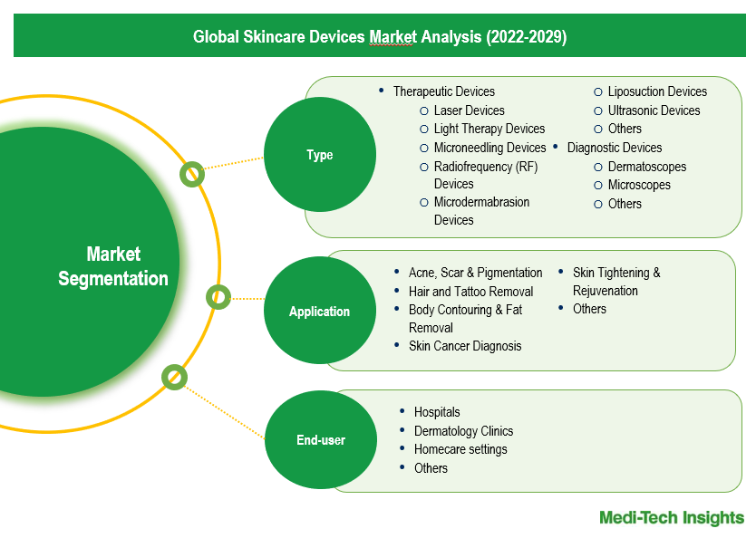Click the green Application circle
This screenshot has width=756, height=538.
pyautogui.click(x=320, y=311)
